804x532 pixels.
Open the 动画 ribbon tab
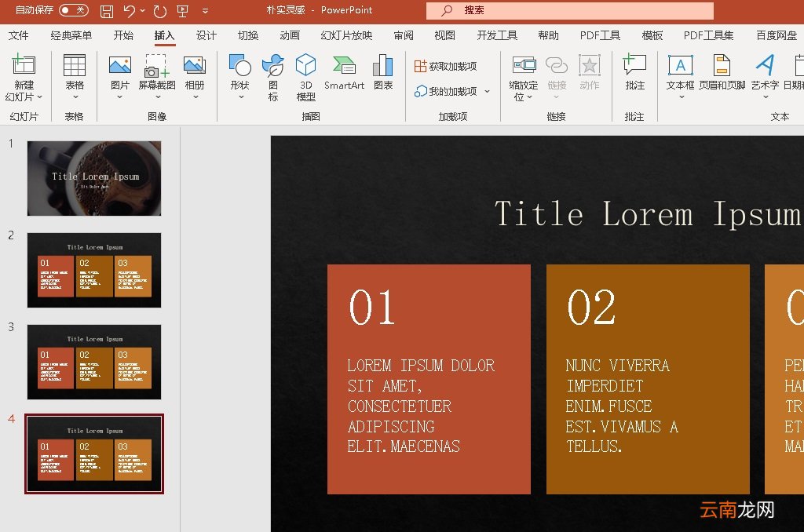[290, 35]
